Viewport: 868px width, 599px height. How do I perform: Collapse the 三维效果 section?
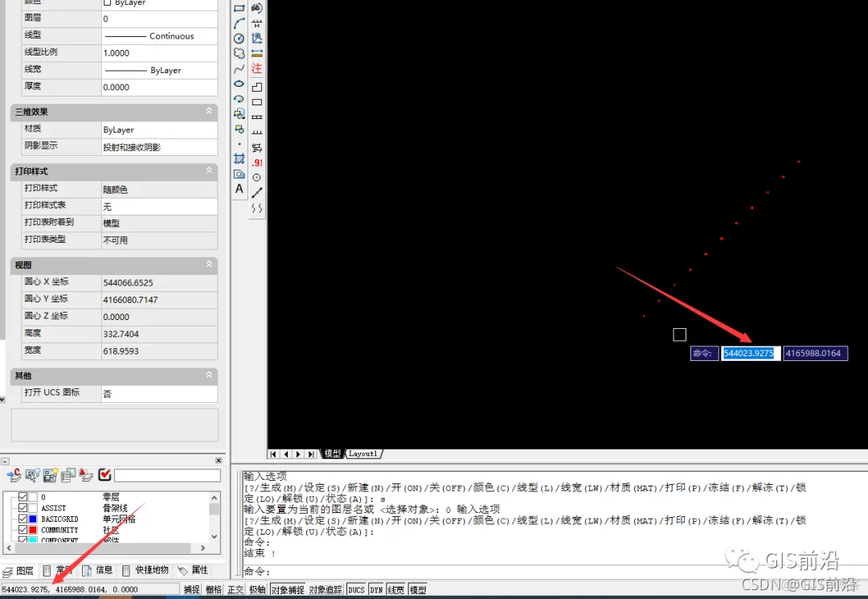click(x=209, y=111)
